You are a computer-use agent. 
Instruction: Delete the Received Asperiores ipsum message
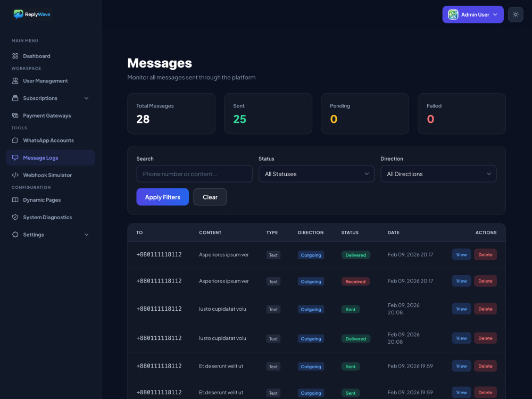tap(485, 281)
